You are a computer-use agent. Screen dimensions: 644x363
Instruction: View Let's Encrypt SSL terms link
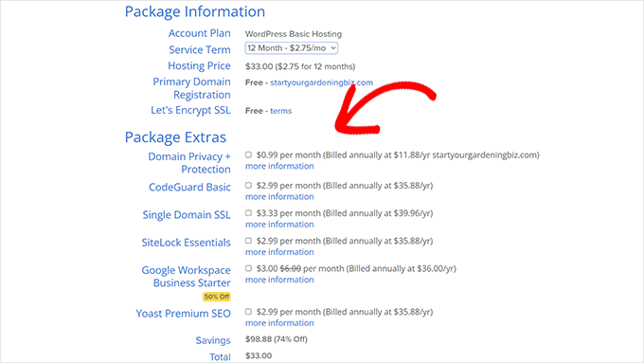click(x=281, y=111)
